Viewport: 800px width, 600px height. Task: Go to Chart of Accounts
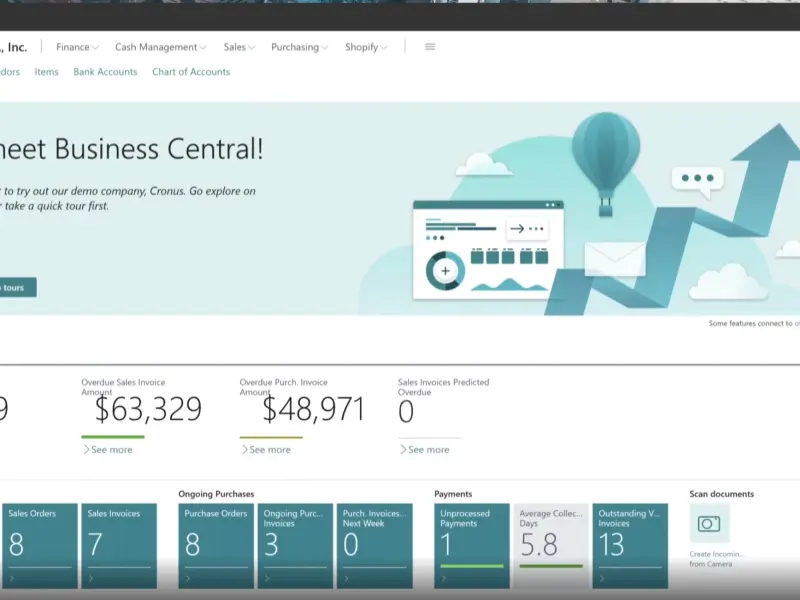point(191,72)
